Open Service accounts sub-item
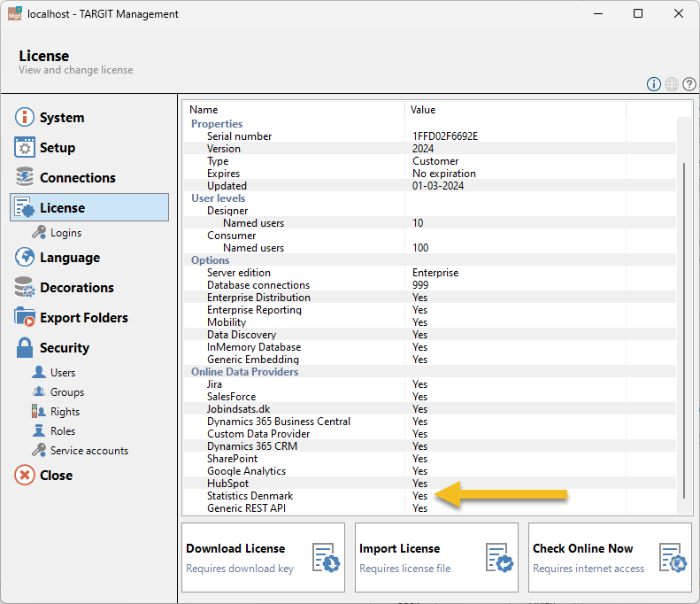This screenshot has height=604, width=700. pos(89,450)
